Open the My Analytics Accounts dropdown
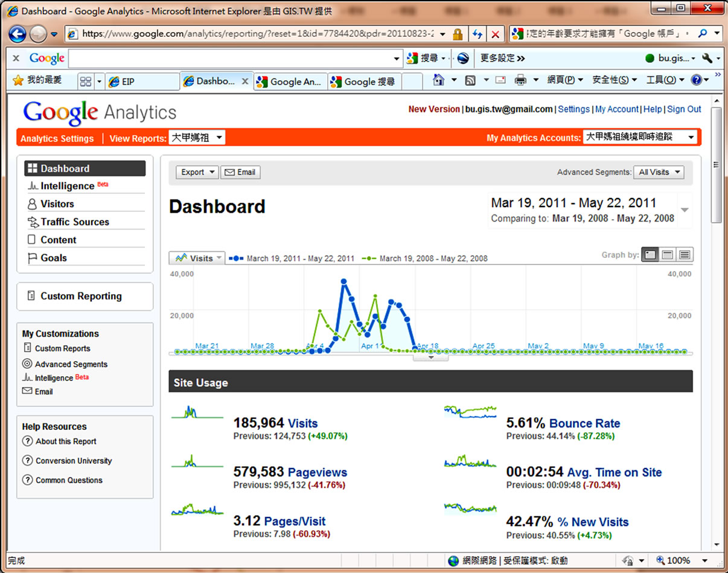This screenshot has height=573, width=728. point(640,137)
